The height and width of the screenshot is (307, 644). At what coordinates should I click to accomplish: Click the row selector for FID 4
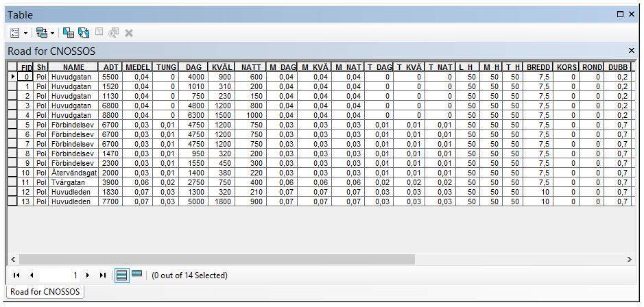[12, 115]
